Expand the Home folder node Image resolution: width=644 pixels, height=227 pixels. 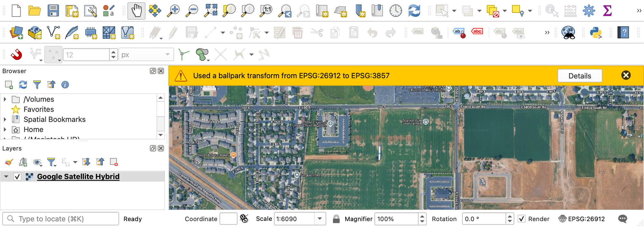pyautogui.click(x=5, y=130)
